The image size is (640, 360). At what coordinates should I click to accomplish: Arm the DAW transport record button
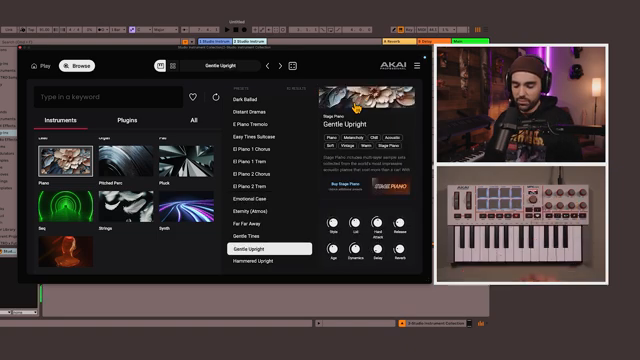pos(244,30)
